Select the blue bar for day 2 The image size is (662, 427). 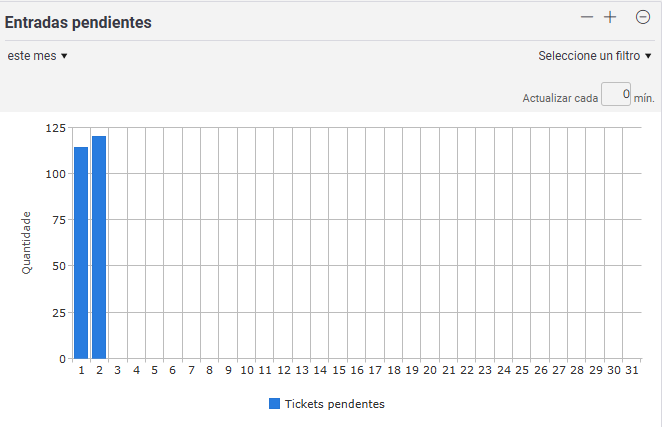(x=99, y=247)
